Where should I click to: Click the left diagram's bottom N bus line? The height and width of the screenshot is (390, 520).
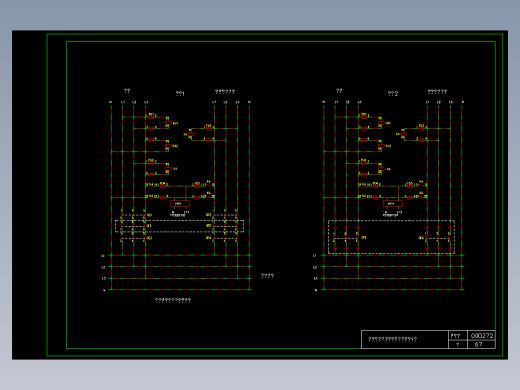(180, 290)
